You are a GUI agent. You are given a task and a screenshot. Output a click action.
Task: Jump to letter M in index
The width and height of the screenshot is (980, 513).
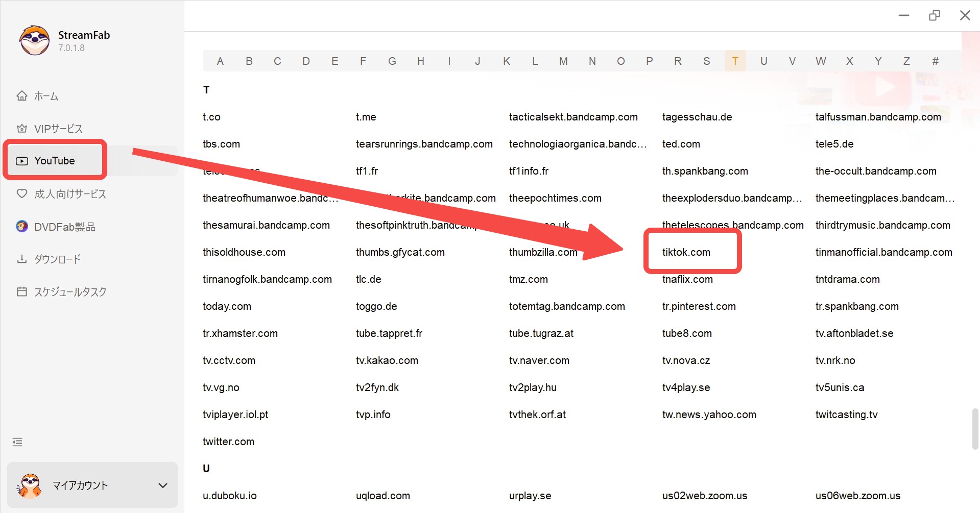(x=563, y=61)
